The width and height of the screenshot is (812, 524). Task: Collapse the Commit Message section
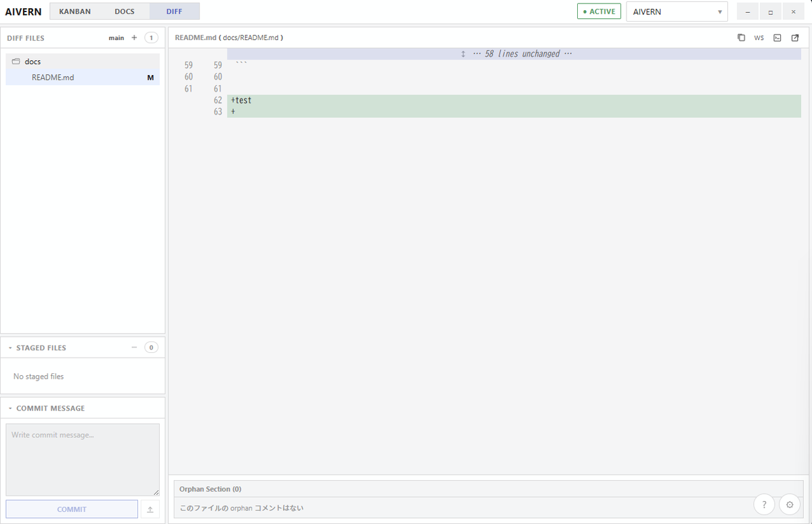click(x=10, y=408)
